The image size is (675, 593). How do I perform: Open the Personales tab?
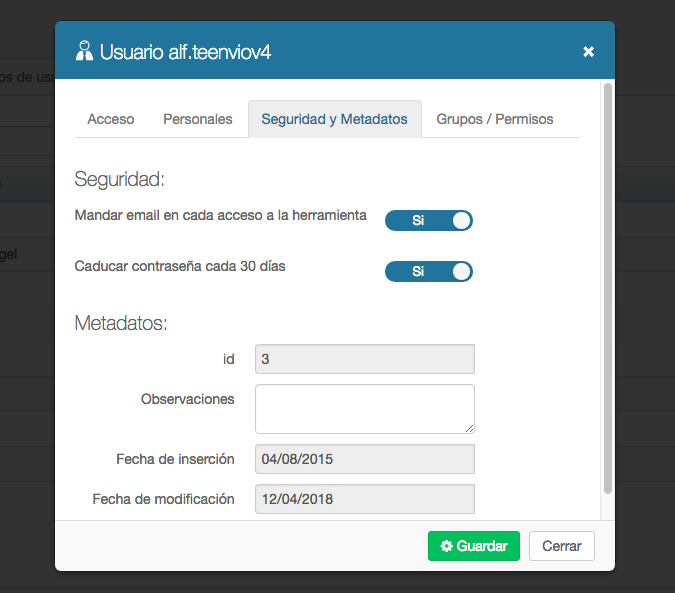198,119
